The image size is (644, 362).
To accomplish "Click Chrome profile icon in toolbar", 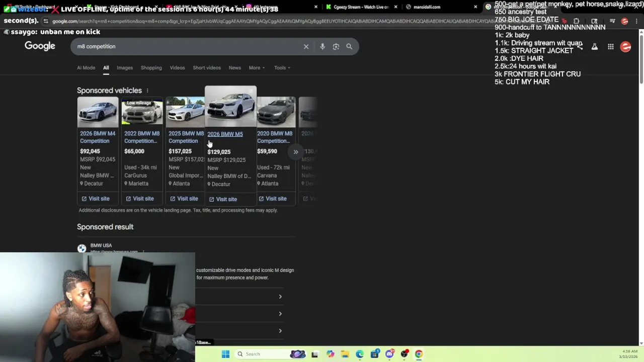I will click(x=624, y=21).
